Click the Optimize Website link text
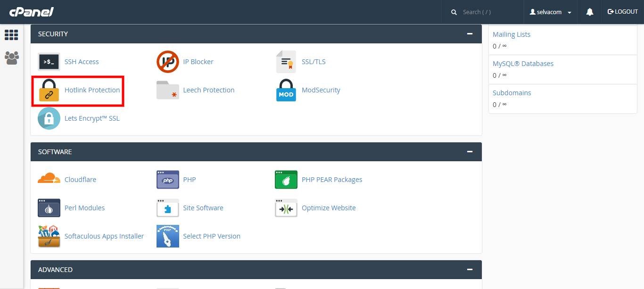This screenshot has width=644, height=289. click(x=329, y=208)
